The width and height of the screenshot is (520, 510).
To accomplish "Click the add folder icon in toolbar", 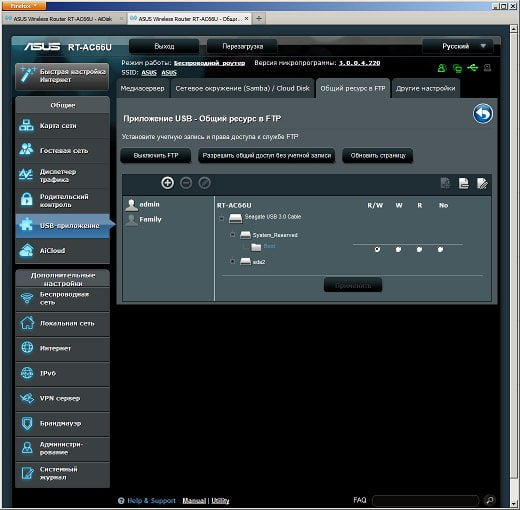I will coord(445,183).
